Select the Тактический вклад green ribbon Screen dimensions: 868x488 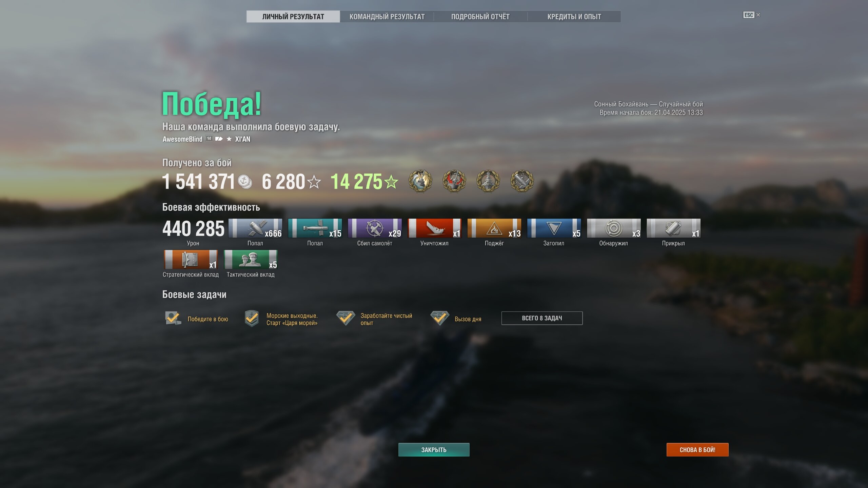(x=251, y=260)
